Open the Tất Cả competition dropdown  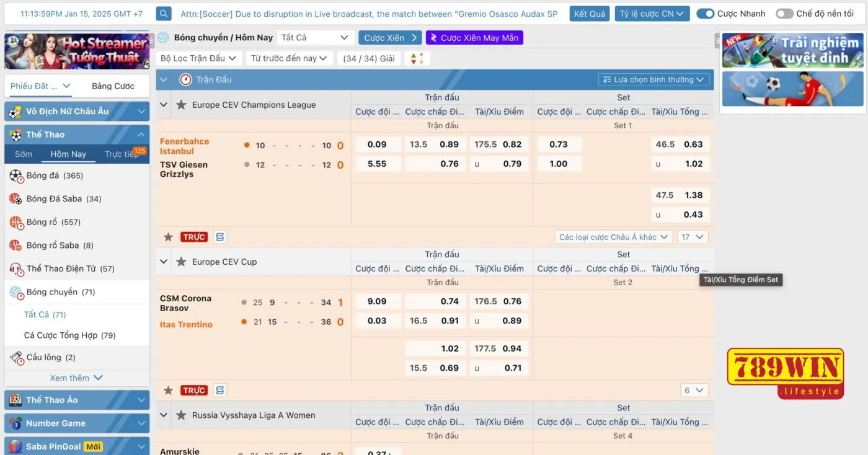(x=315, y=37)
